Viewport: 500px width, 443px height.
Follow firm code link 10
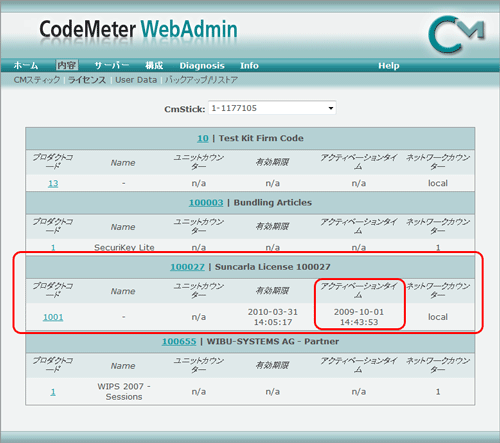[x=203, y=138]
